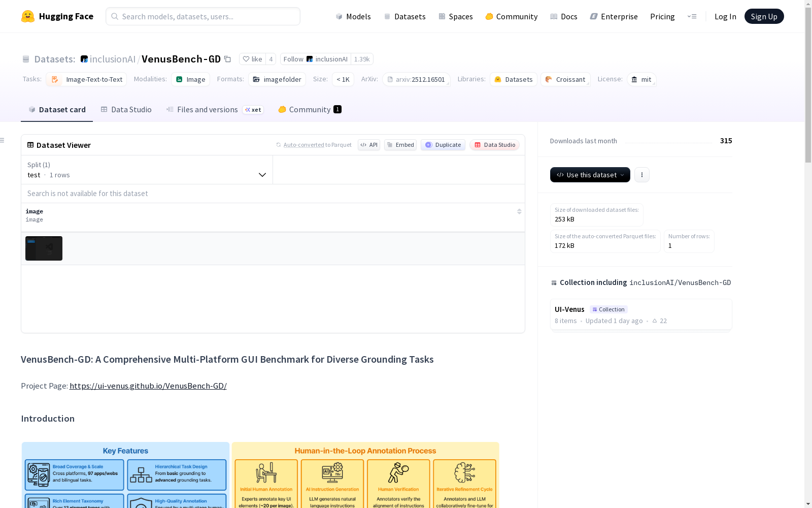812x508 pixels.
Task: Open the Use this dataset dropdown
Action: click(x=590, y=175)
